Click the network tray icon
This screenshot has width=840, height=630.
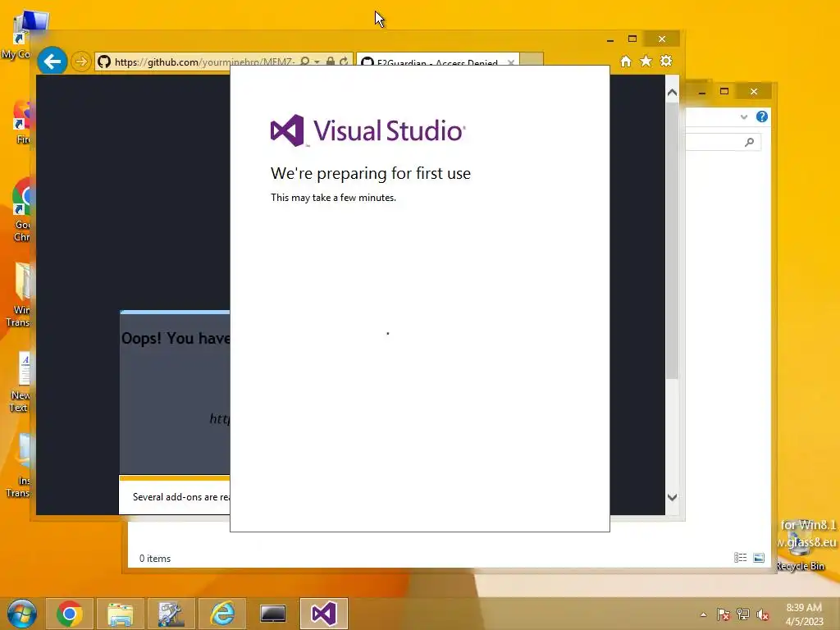[x=743, y=614]
